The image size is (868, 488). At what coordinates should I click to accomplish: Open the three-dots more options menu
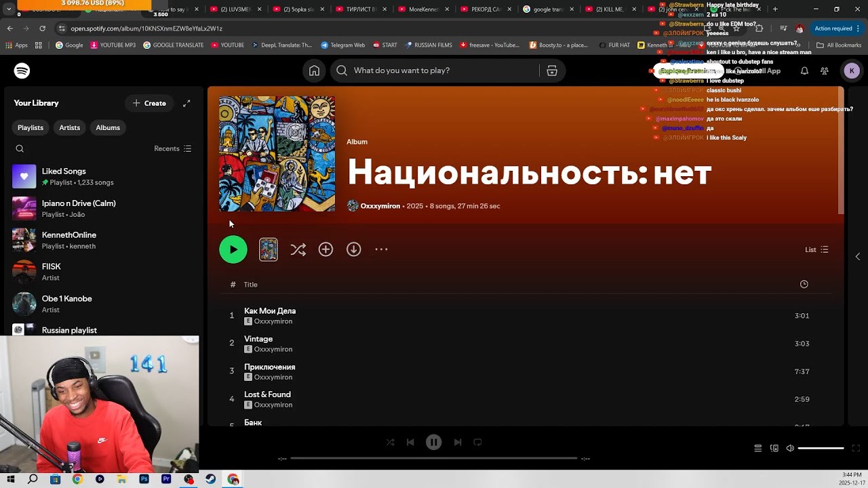pyautogui.click(x=381, y=249)
